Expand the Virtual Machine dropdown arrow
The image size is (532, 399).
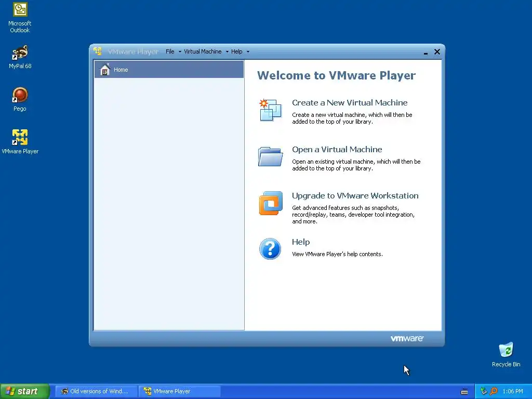pyautogui.click(x=227, y=52)
